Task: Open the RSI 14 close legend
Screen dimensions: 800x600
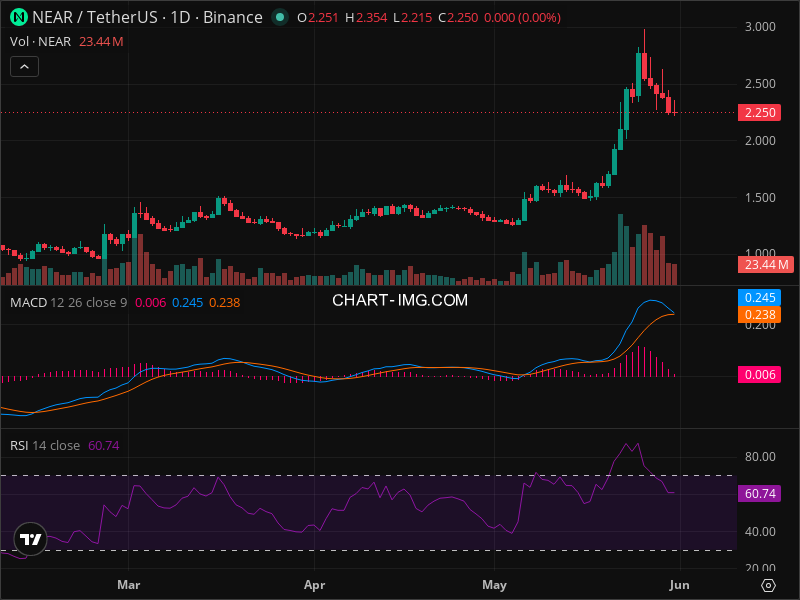Action: 45,445
